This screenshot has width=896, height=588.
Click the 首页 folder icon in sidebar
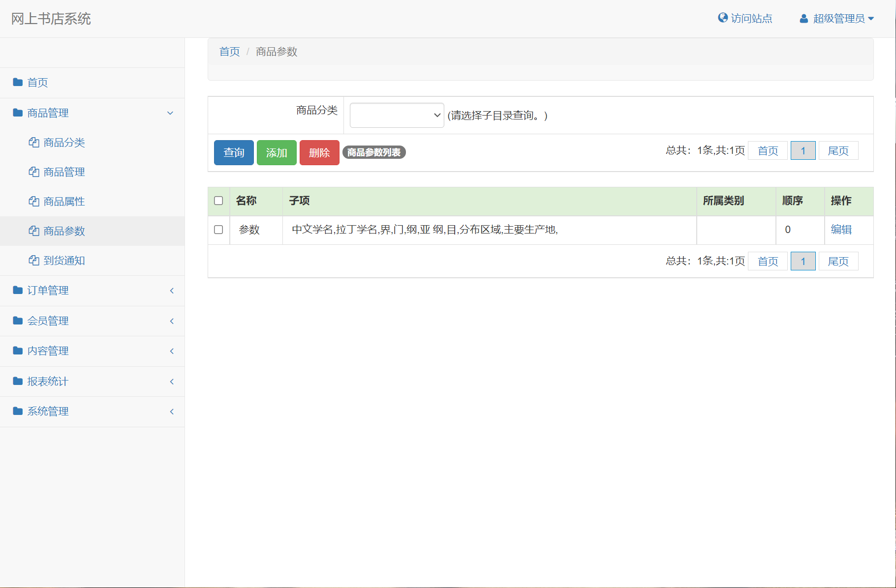17,83
